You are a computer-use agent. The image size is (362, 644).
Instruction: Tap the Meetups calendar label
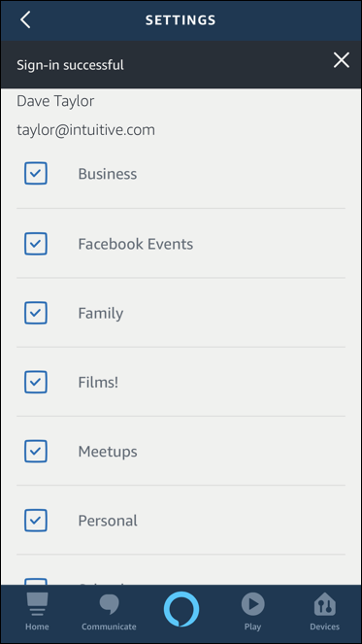[108, 452]
